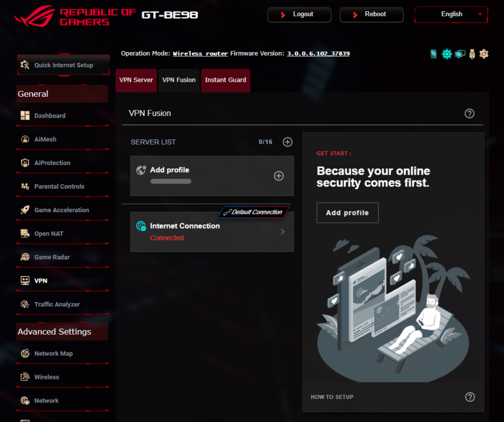The width and height of the screenshot is (504, 422).
Task: Select Game Acceleration in the sidebar
Action: point(62,210)
